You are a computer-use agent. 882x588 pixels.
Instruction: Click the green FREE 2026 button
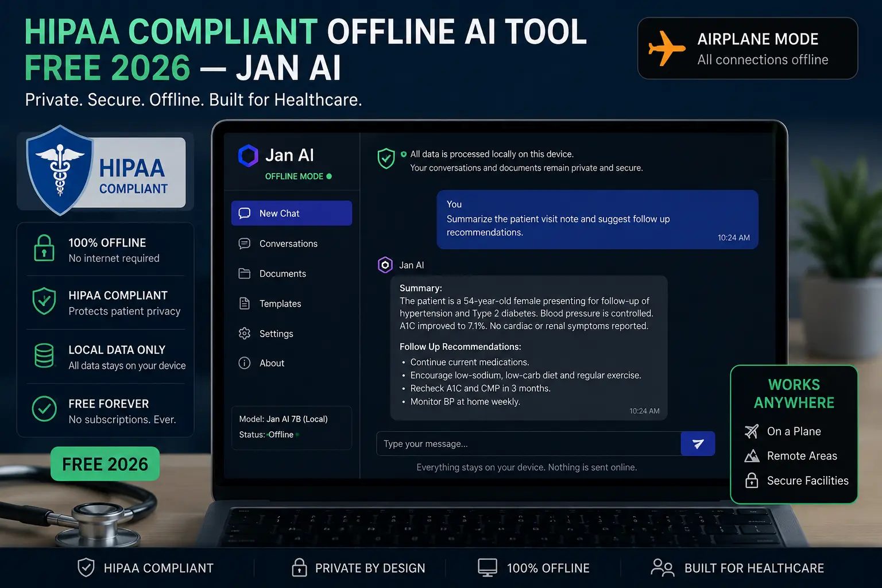tap(105, 464)
